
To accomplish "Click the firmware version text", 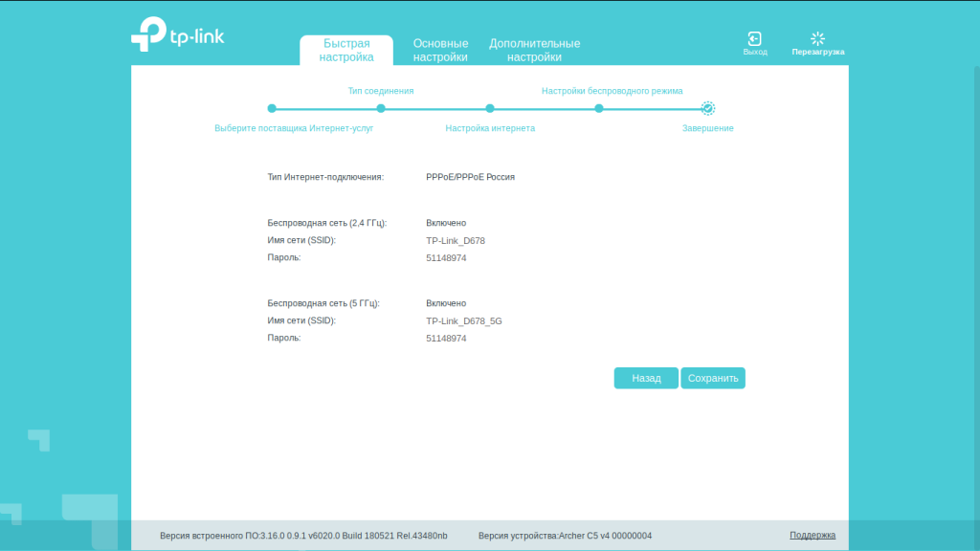I will (303, 536).
